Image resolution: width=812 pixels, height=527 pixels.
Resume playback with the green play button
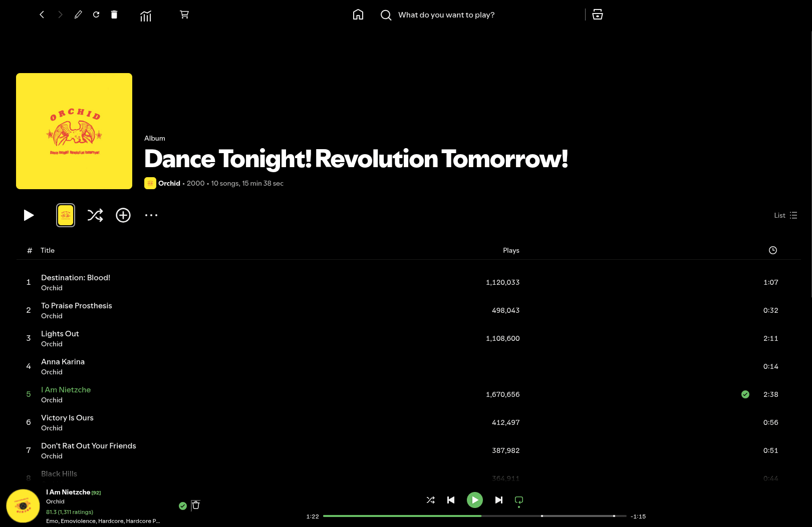(x=475, y=500)
